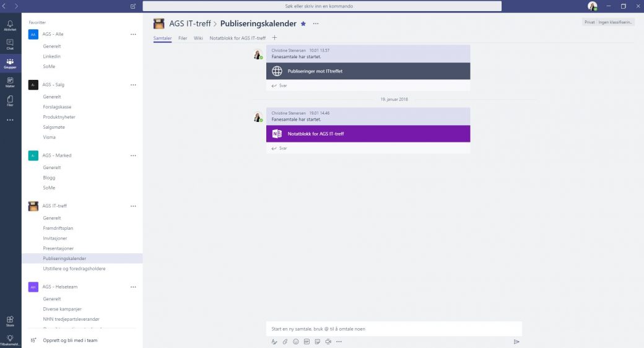Switch to the Filer tab
The height and width of the screenshot is (348, 644).
click(183, 38)
